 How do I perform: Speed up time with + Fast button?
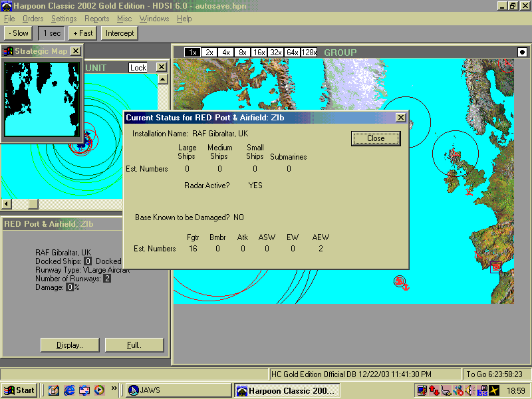click(82, 33)
